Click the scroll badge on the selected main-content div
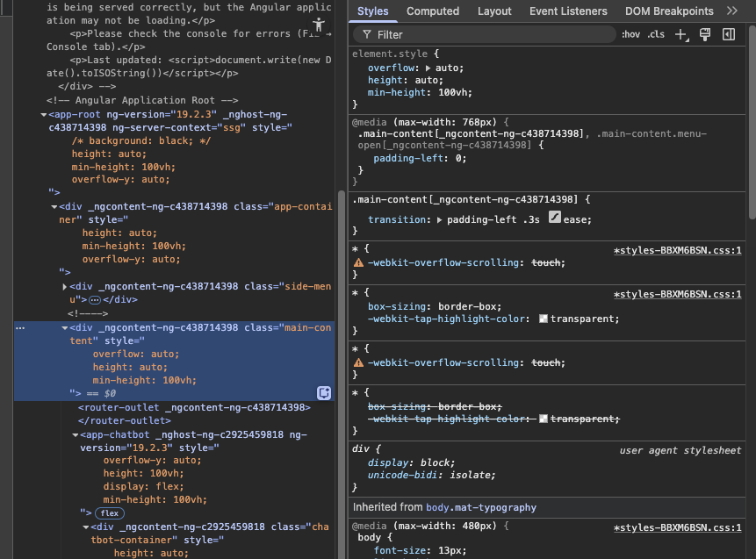The image size is (756, 559). (323, 393)
